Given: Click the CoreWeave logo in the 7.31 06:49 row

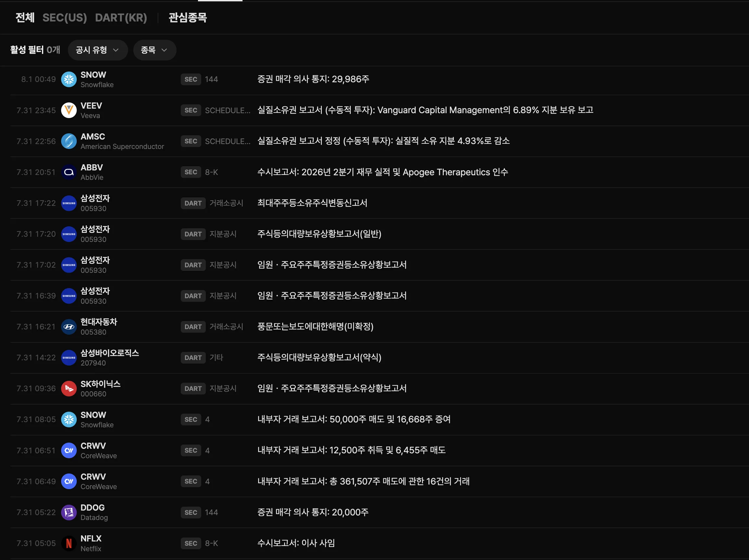Looking at the screenshot, I should (x=69, y=481).
